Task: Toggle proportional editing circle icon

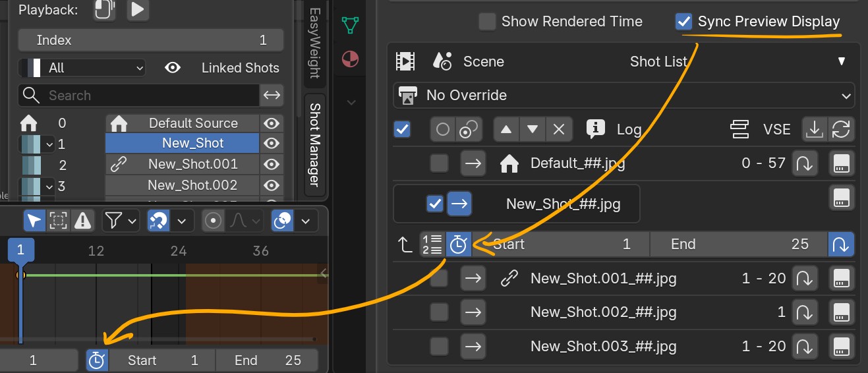Action: [x=214, y=220]
